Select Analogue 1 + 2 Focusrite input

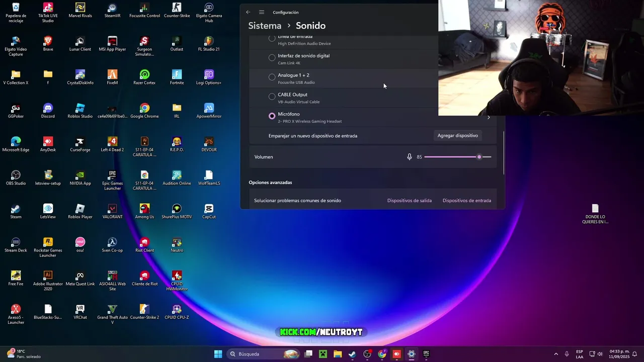(272, 77)
